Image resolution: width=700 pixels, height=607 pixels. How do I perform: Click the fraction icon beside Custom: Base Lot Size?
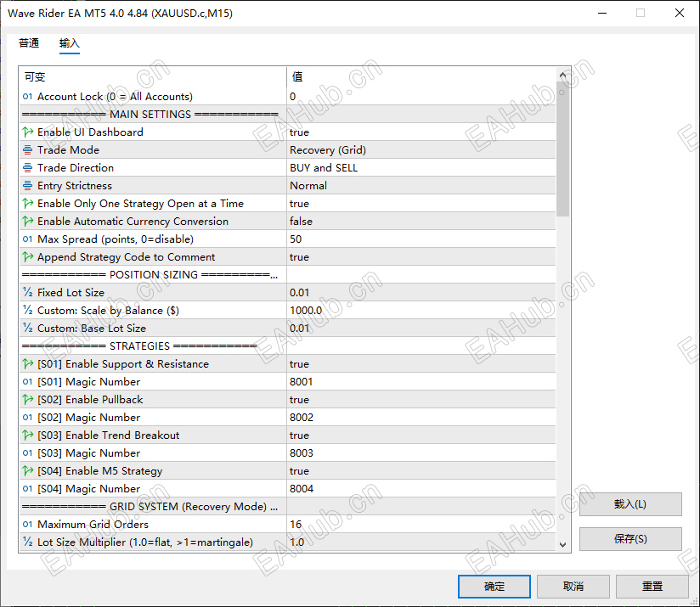pos(28,329)
